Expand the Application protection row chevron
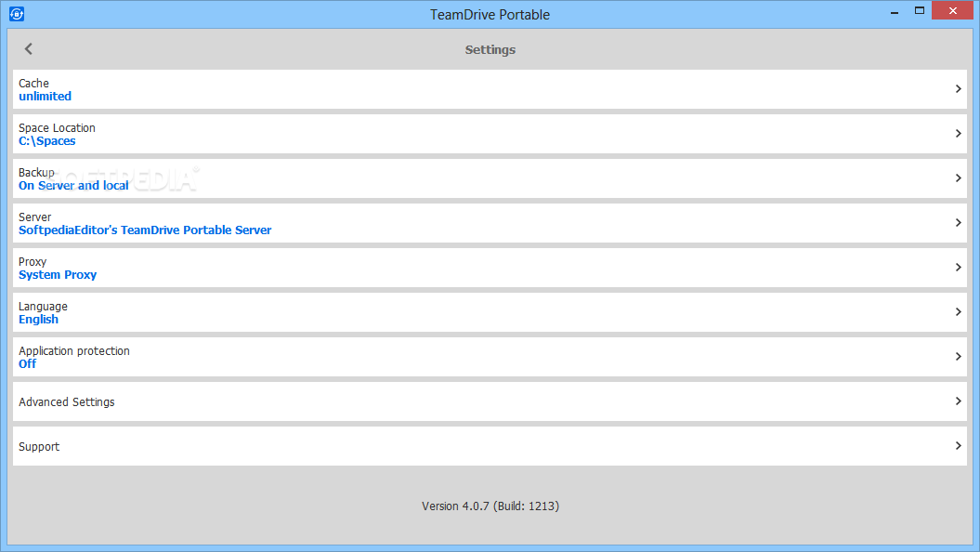 click(x=958, y=356)
